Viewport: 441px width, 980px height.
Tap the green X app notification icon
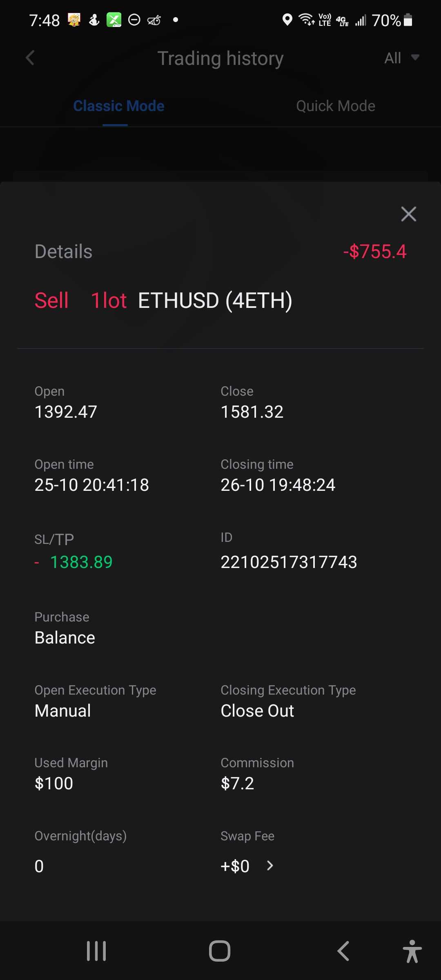(114, 20)
